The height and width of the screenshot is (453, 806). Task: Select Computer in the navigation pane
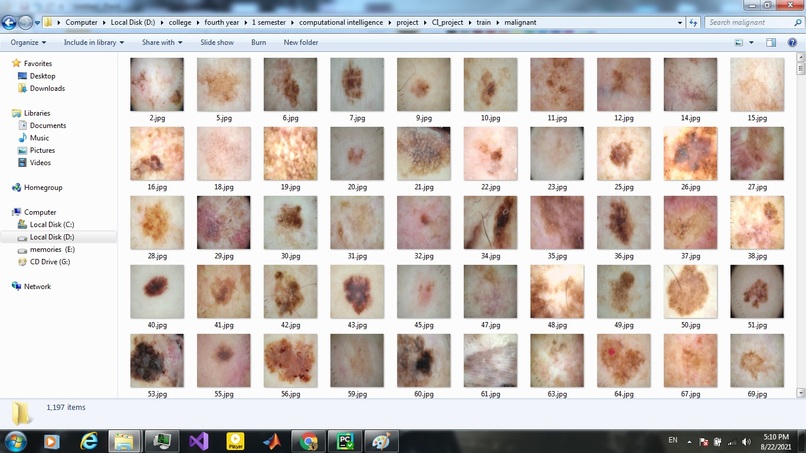click(40, 212)
